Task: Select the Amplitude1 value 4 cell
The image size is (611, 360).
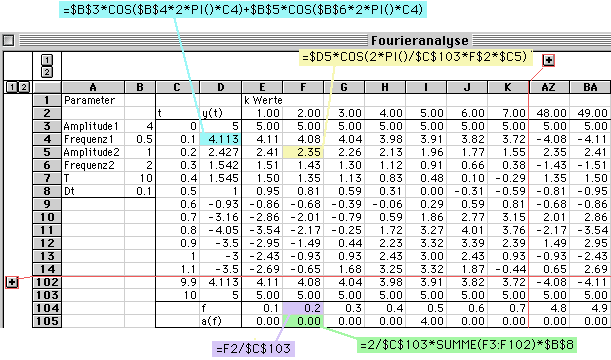Action: click(140, 126)
